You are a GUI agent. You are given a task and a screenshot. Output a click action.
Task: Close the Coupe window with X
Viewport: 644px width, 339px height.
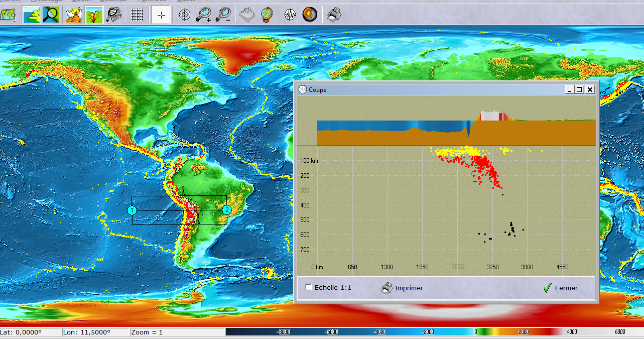590,89
